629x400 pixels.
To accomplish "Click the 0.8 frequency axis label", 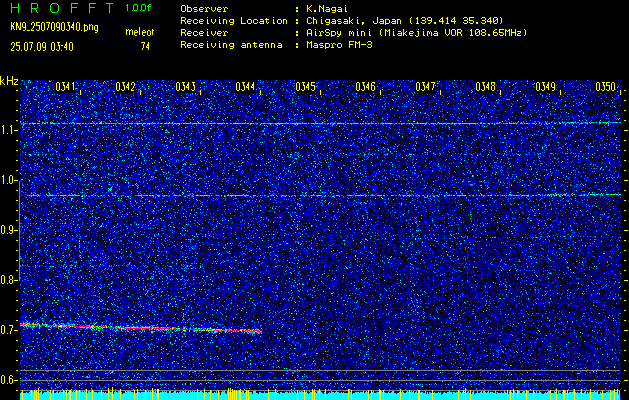I will (x=7, y=280).
